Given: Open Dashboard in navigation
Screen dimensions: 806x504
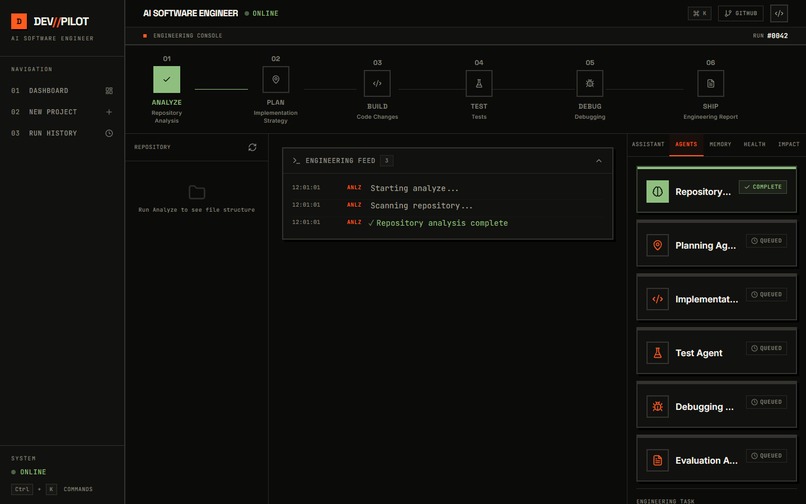Looking at the screenshot, I should coord(62,91).
